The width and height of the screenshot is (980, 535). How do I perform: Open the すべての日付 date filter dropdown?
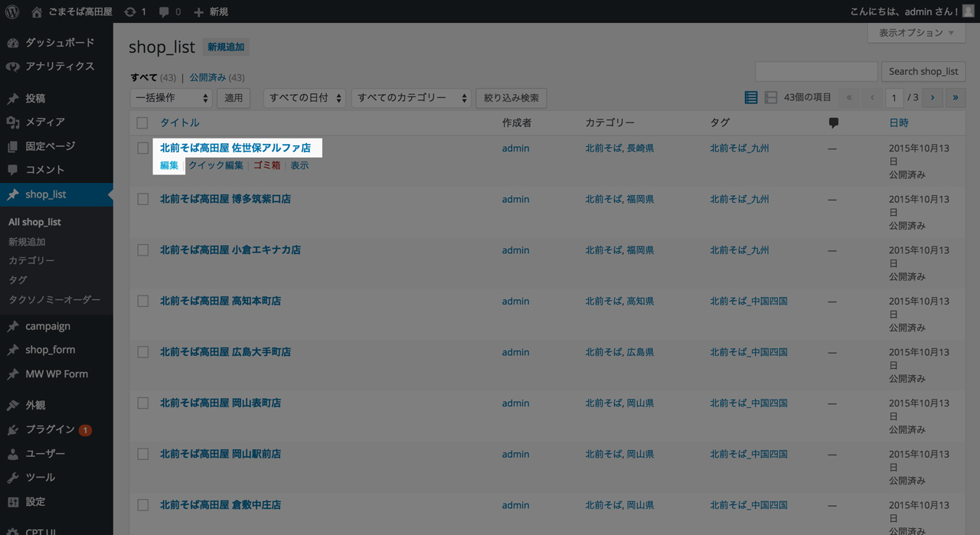point(305,98)
